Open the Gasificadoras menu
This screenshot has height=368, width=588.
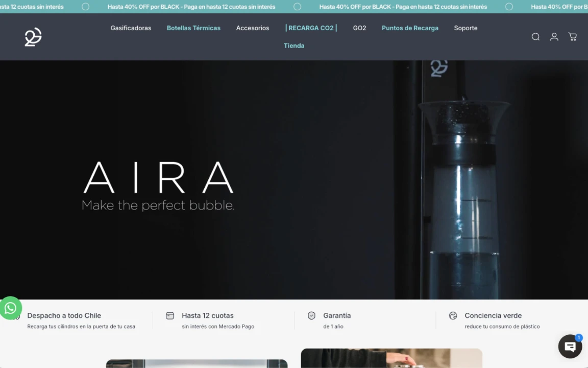[x=131, y=28]
